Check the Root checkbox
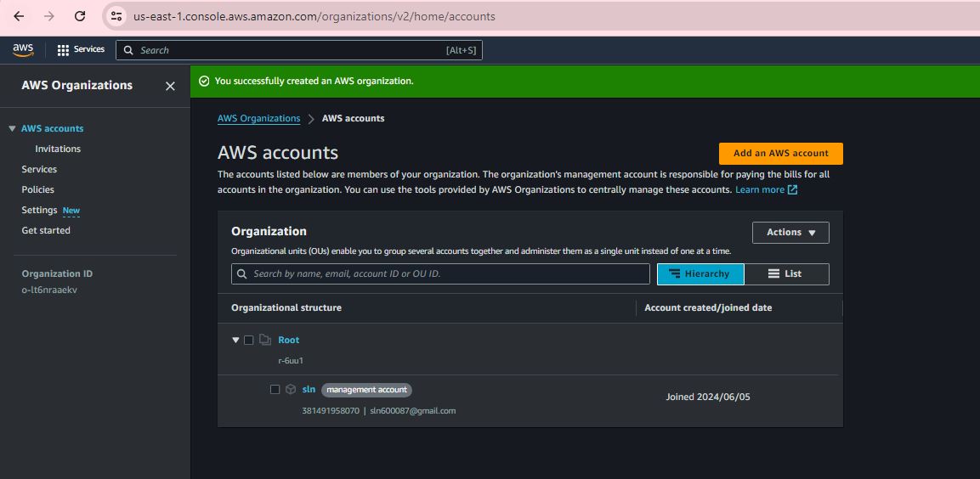980x479 pixels. pyautogui.click(x=249, y=340)
